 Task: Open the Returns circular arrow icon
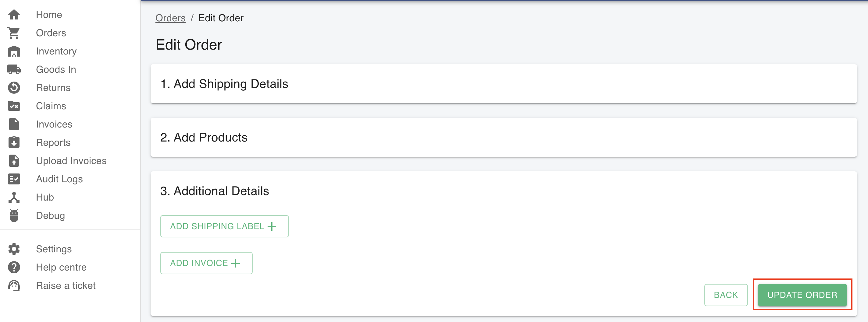coord(14,87)
